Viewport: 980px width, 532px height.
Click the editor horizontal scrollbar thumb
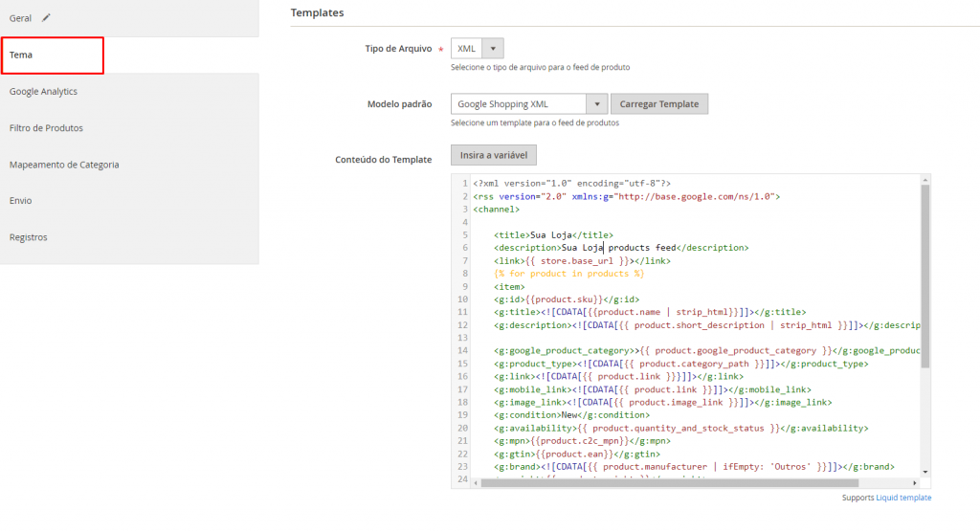coord(669,482)
